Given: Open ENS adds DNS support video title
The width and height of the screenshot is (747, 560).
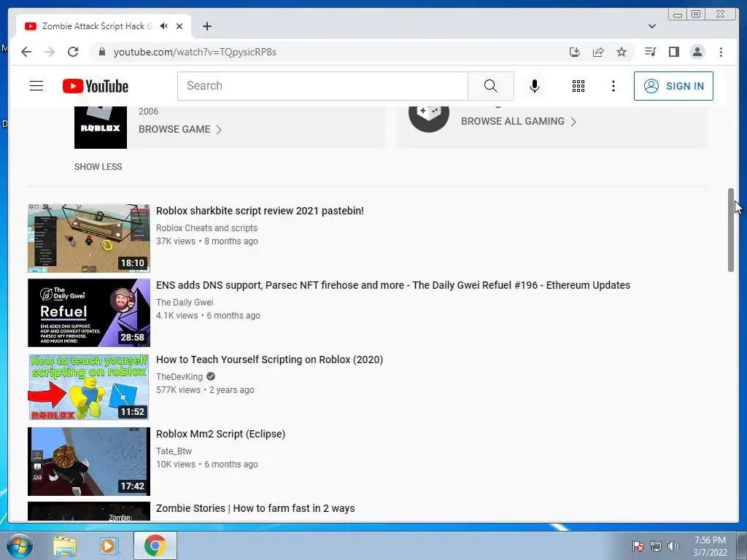Looking at the screenshot, I should 393,285.
